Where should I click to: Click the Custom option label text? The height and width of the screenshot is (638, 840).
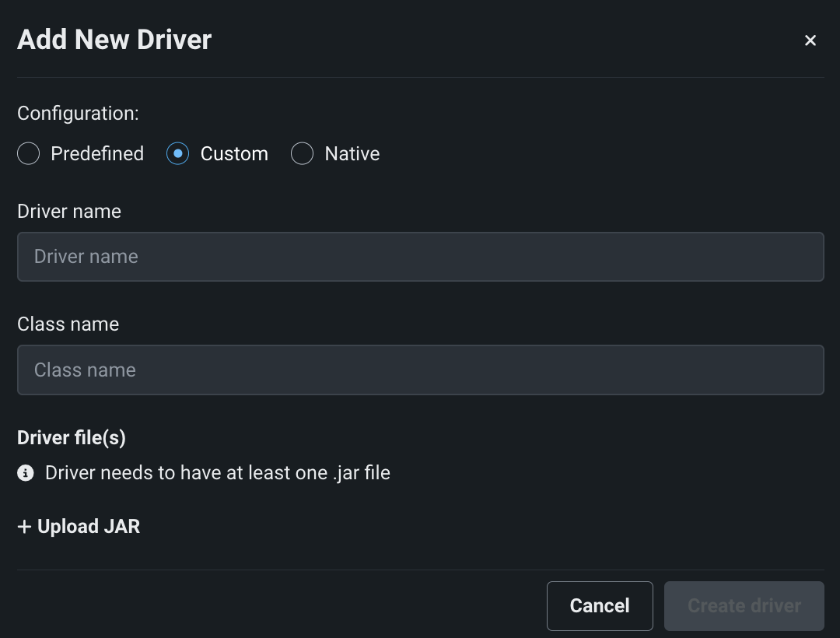(233, 153)
